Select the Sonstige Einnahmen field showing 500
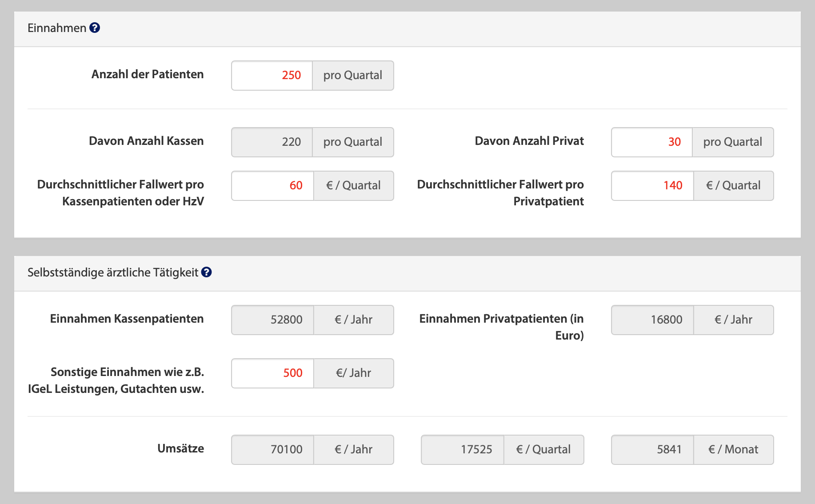The width and height of the screenshot is (815, 504). [x=272, y=373]
